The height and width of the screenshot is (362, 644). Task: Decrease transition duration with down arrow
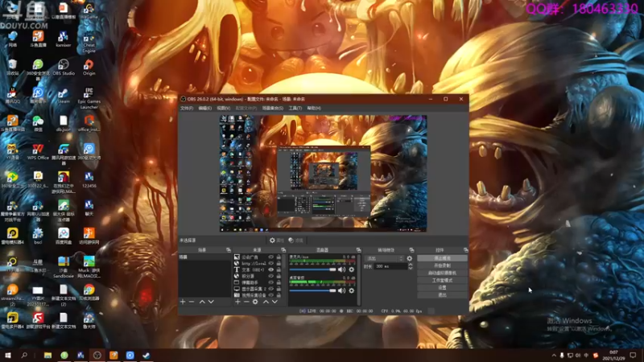tap(411, 269)
